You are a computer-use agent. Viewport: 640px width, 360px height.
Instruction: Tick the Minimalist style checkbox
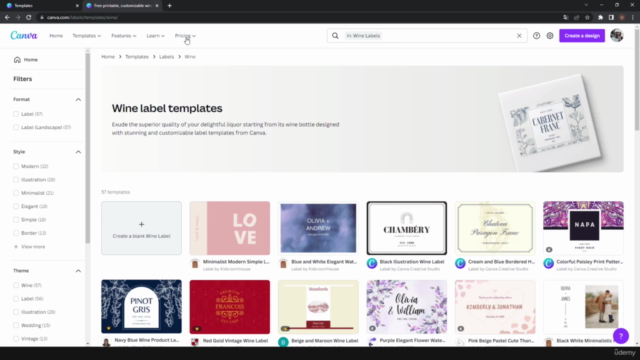coord(16,193)
